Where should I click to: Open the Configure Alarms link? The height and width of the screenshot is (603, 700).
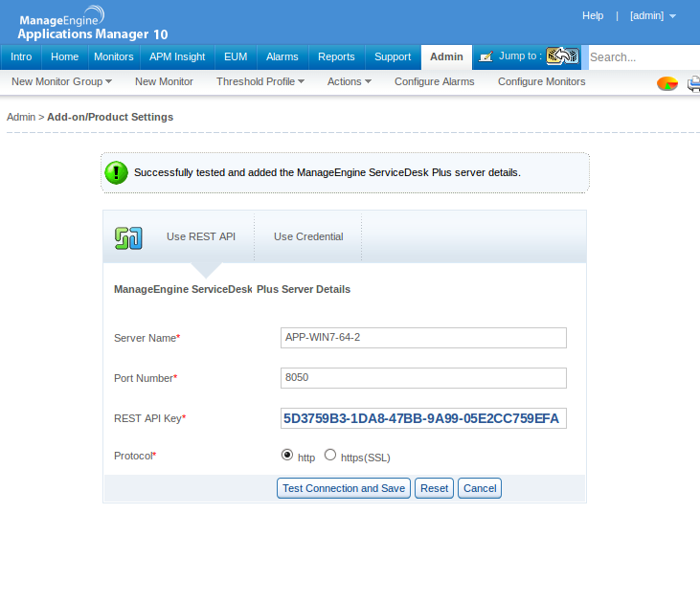coord(435,81)
